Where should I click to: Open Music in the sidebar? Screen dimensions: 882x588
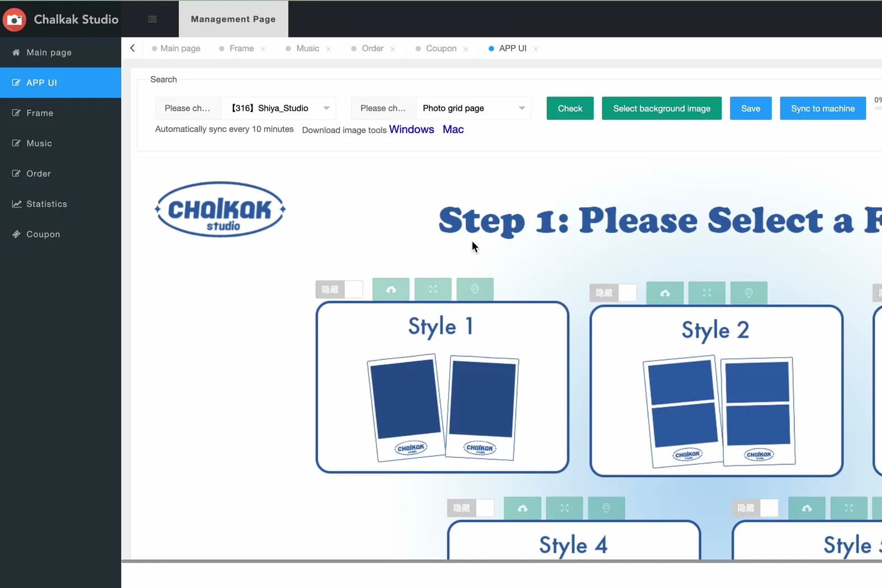(x=61, y=143)
